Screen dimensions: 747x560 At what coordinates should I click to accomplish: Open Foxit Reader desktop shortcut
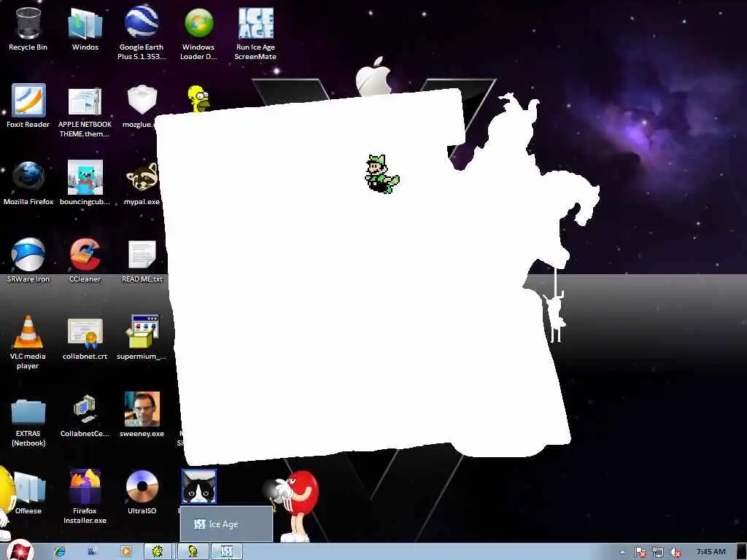(x=28, y=106)
